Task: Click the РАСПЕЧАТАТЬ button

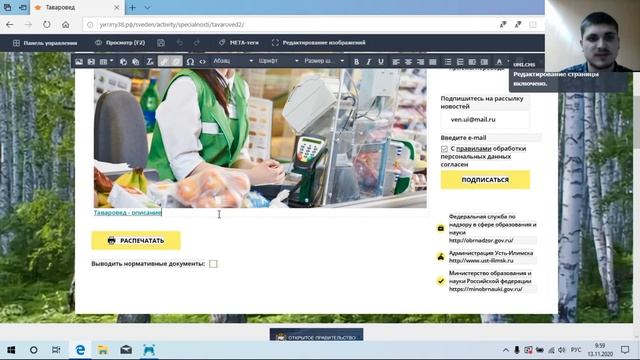Action: click(136, 240)
